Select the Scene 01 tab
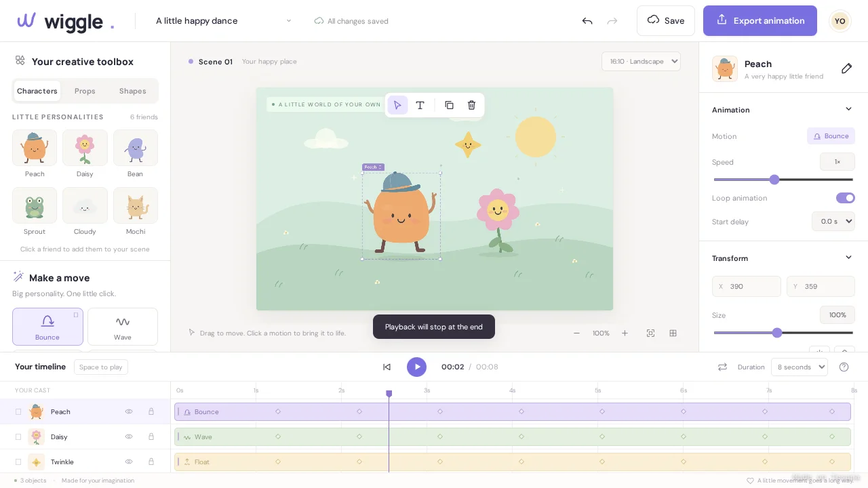 coord(216,62)
